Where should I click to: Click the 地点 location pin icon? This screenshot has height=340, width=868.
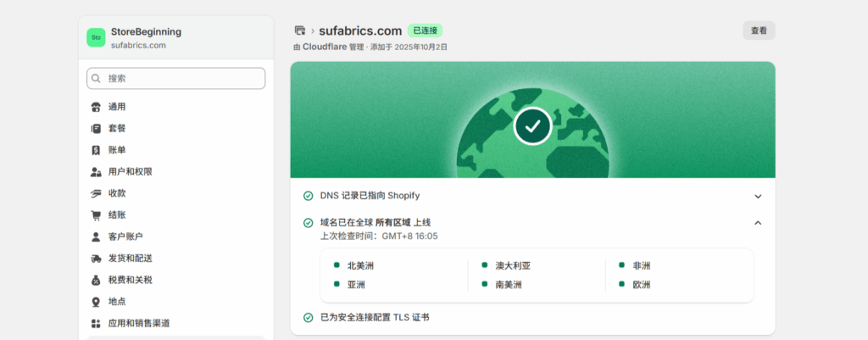tap(96, 302)
